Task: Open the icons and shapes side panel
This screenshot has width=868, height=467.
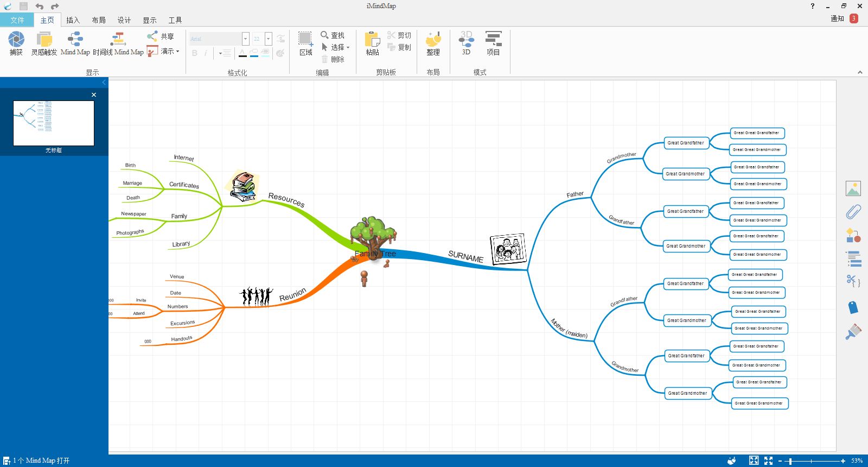Action: pos(853,236)
